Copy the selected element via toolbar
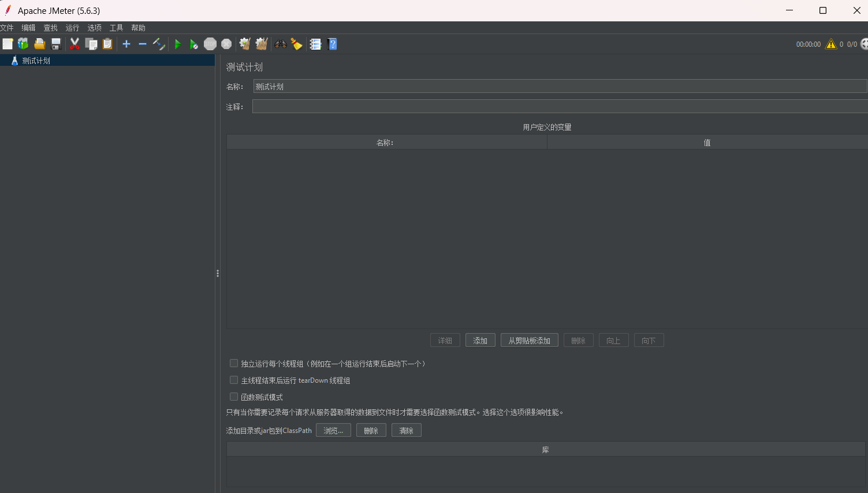868x493 pixels. [x=91, y=44]
